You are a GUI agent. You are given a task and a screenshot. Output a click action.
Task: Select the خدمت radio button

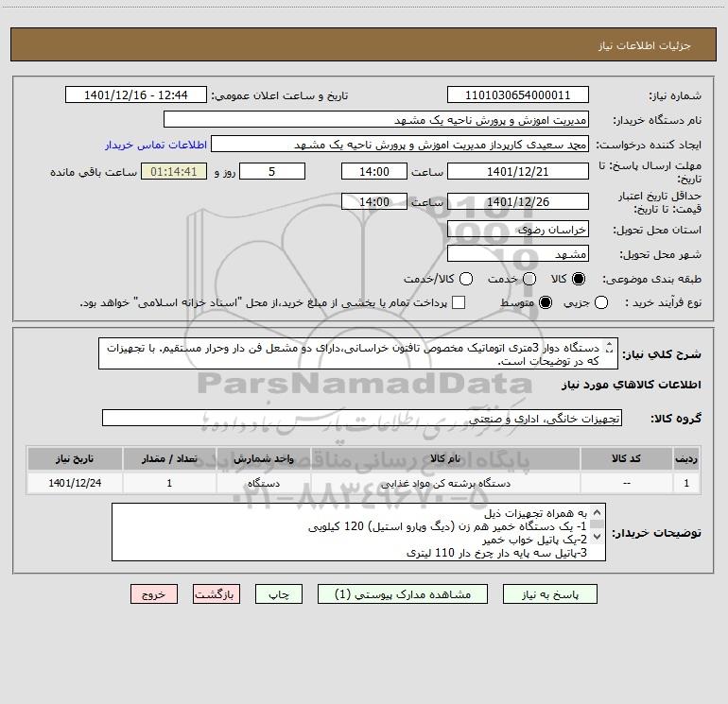[x=529, y=279]
